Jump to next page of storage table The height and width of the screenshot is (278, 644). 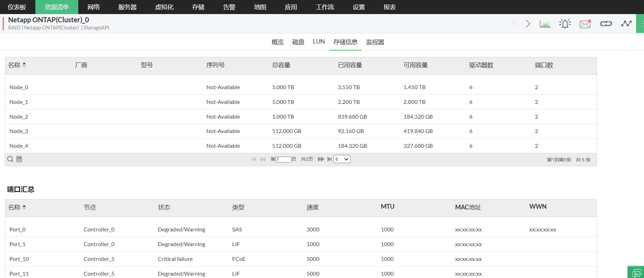coord(321,159)
